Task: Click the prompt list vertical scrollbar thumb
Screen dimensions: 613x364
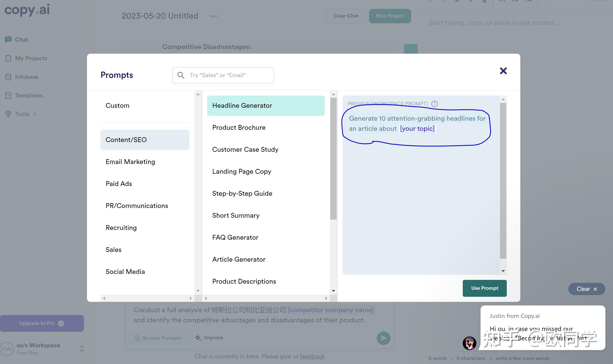Action: click(x=333, y=159)
